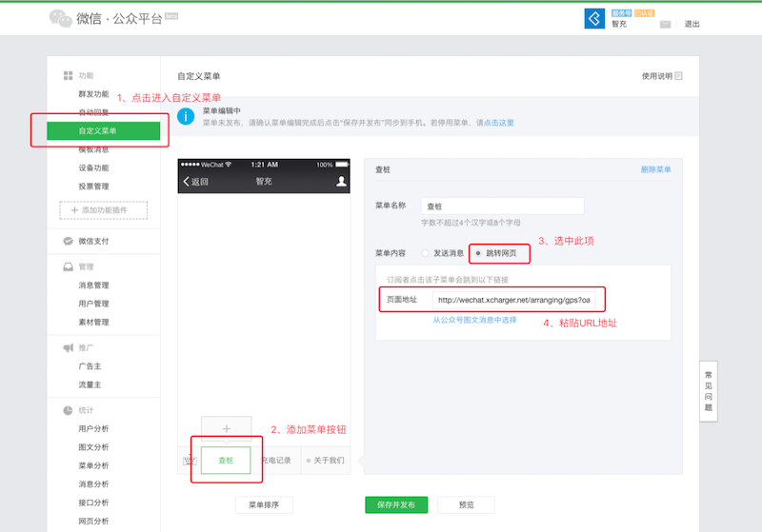Screen dimensions: 762x532
Task: Select the 跳转网页 radio button
Action: click(x=478, y=253)
